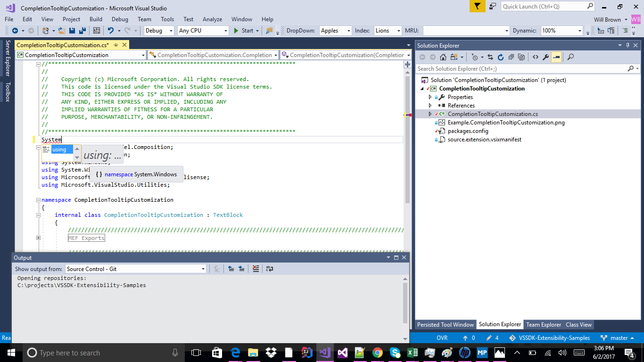Click Properties wrench icon in Solution Explorer

(546, 57)
